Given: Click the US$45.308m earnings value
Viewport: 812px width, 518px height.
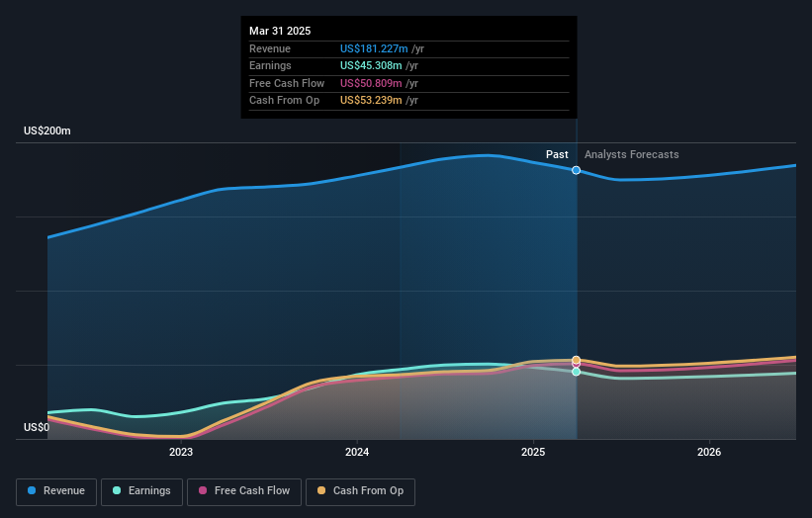Looking at the screenshot, I should 371,65.
